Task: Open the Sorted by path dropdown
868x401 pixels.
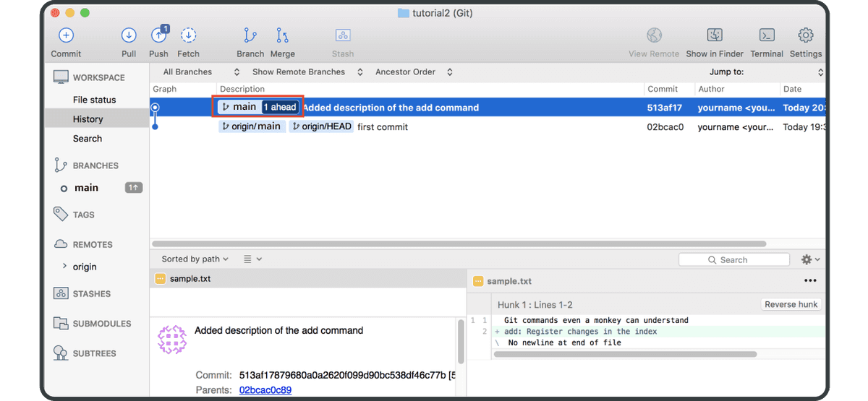Action: 195,259
